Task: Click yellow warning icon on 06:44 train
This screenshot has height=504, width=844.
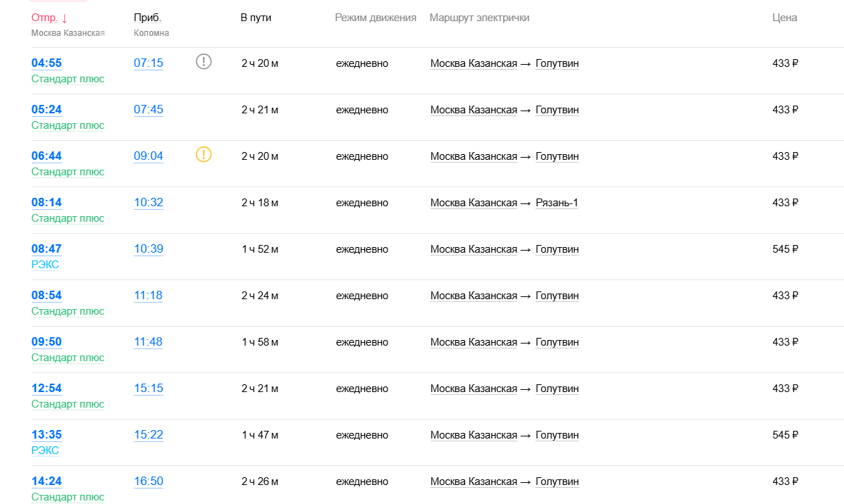Action: pos(204,155)
